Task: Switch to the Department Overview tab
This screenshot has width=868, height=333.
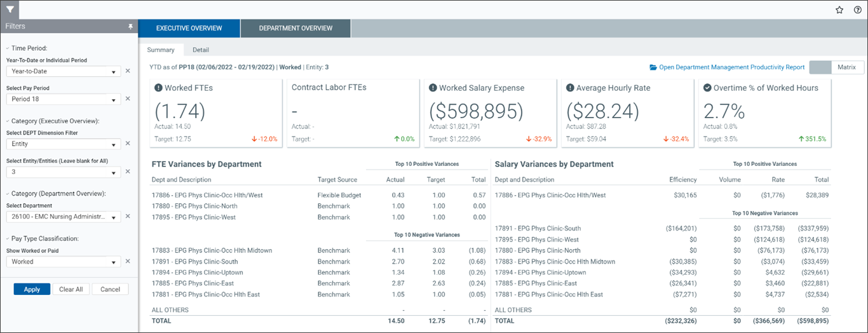Action: point(295,29)
